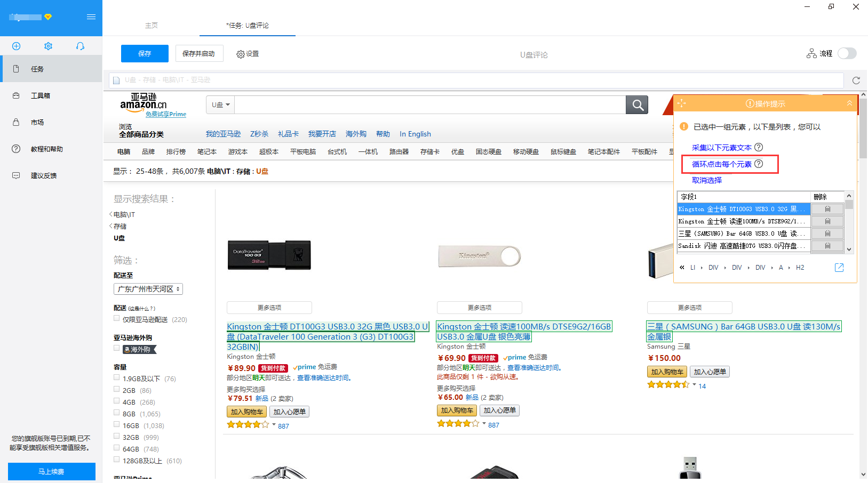Open rating dropdown next to 14 reviews
868x483 pixels.
(694, 384)
